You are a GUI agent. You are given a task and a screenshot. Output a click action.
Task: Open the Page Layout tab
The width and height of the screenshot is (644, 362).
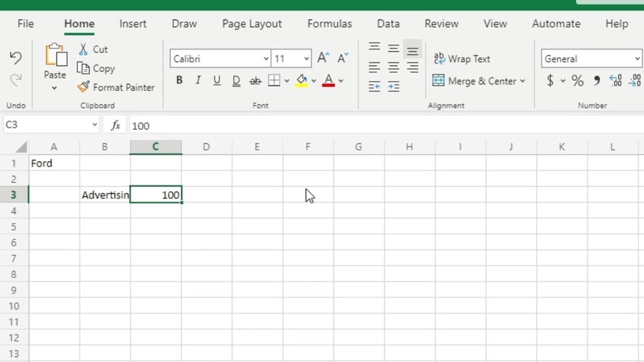252,23
